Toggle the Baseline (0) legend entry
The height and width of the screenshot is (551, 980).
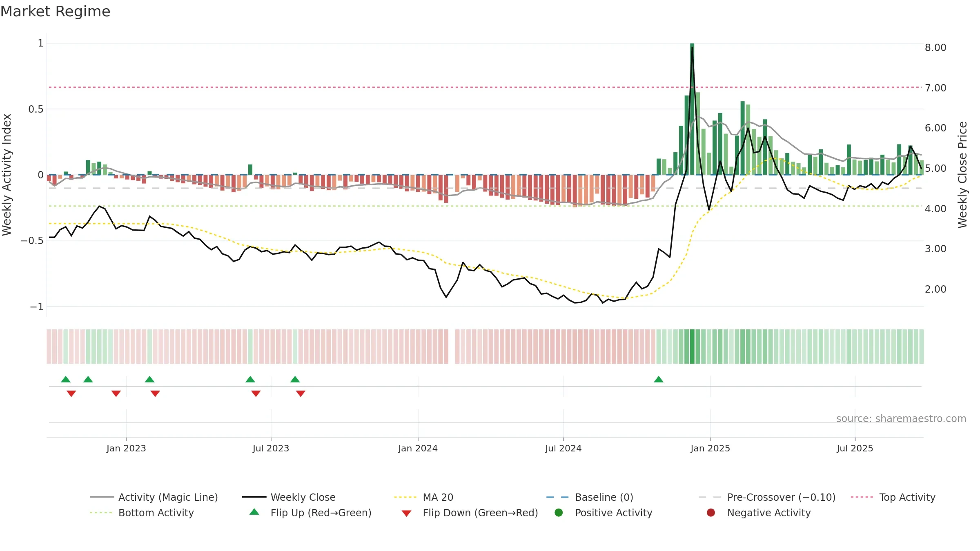590,497
